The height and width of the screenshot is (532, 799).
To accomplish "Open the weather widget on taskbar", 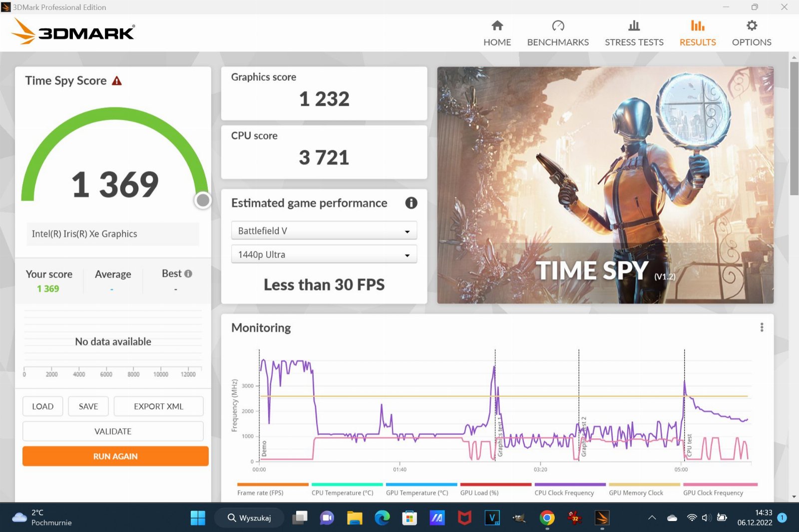I will (x=42, y=518).
